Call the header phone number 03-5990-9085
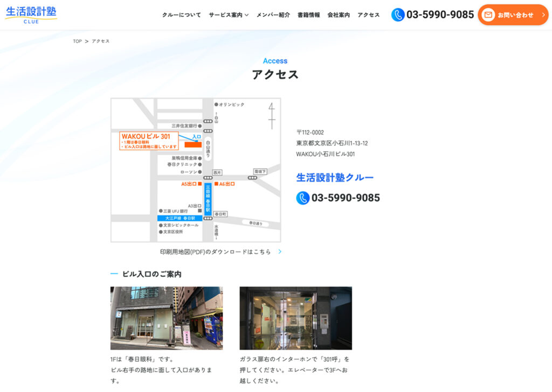The image size is (552, 392). 440,15
